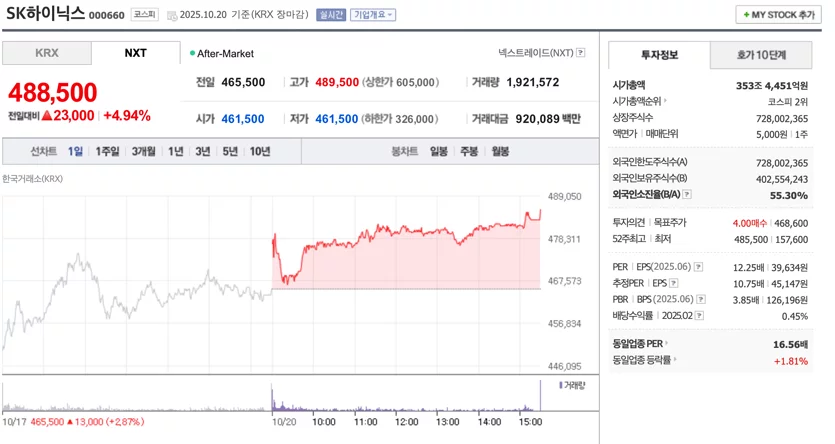
Task: Select the 일봉 candlestick chart option
Action: point(439,152)
